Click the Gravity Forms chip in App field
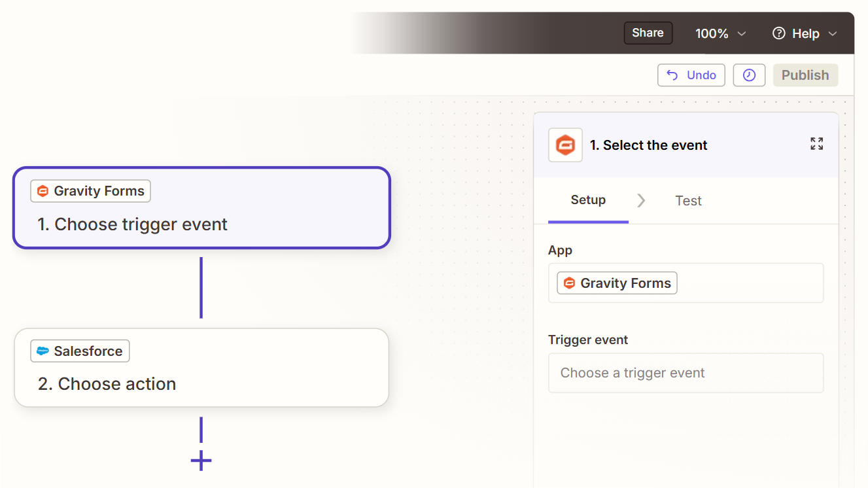 (617, 283)
